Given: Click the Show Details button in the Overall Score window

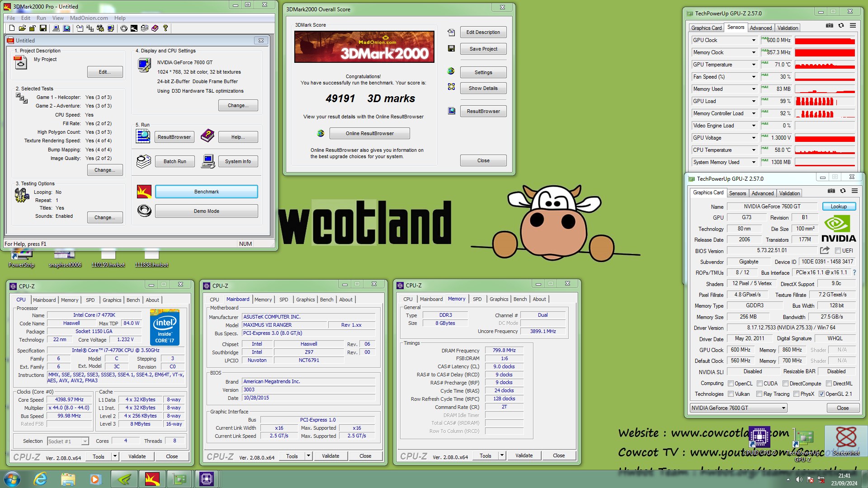Looking at the screenshot, I should [x=483, y=88].
